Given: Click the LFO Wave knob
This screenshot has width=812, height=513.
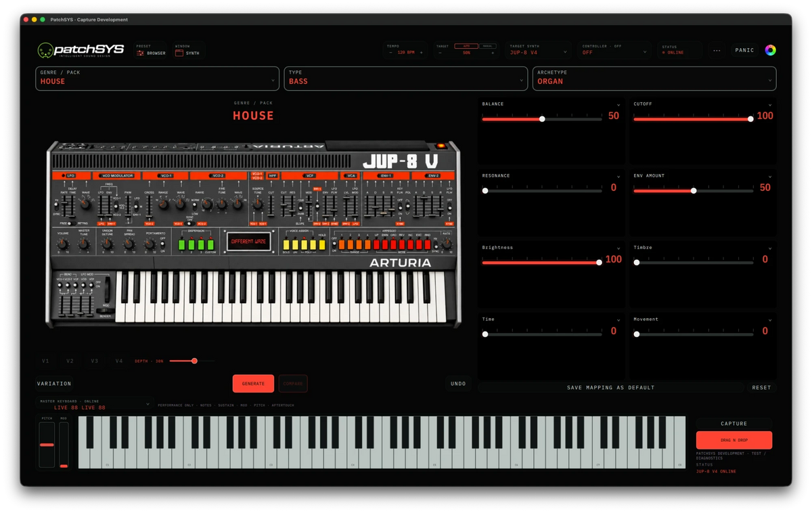Looking at the screenshot, I should point(85,204).
